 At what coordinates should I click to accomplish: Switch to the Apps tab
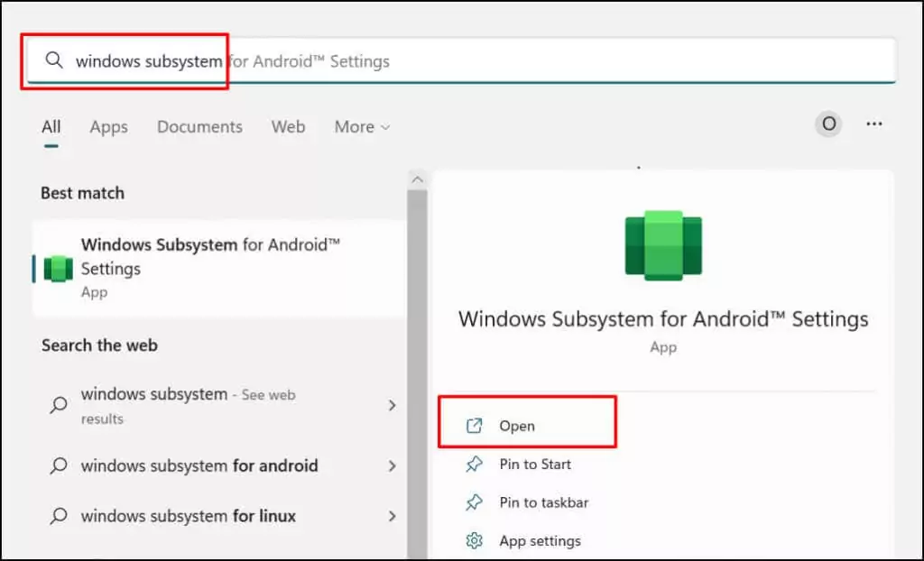108,126
